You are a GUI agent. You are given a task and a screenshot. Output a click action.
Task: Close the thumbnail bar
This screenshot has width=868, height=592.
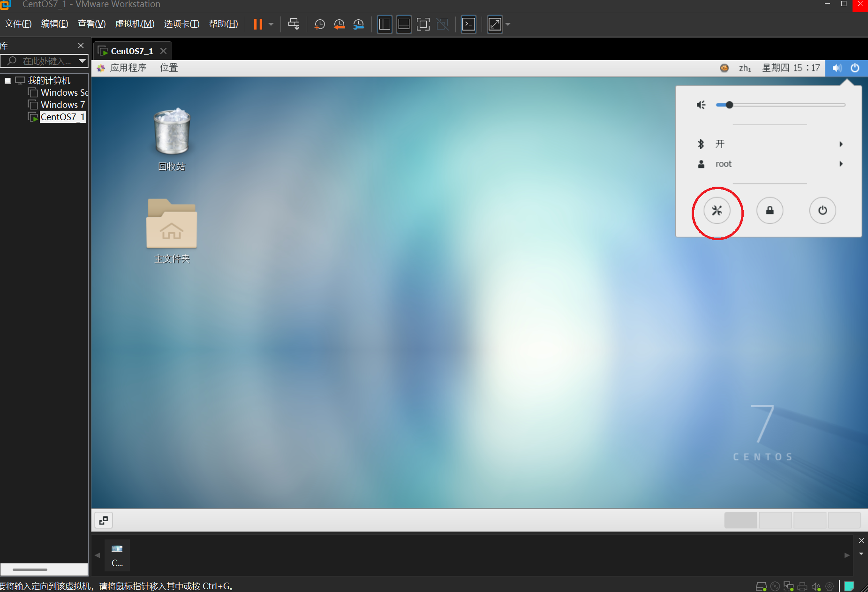861,540
